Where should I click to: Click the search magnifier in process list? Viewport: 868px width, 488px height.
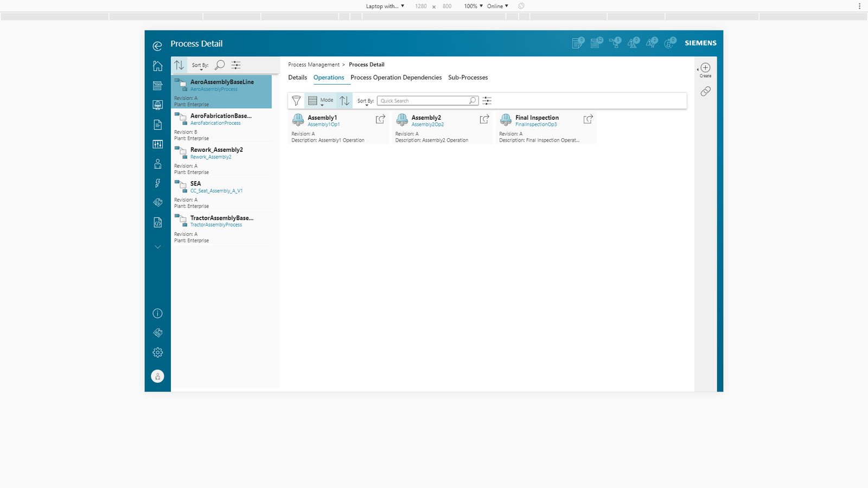[x=220, y=65]
